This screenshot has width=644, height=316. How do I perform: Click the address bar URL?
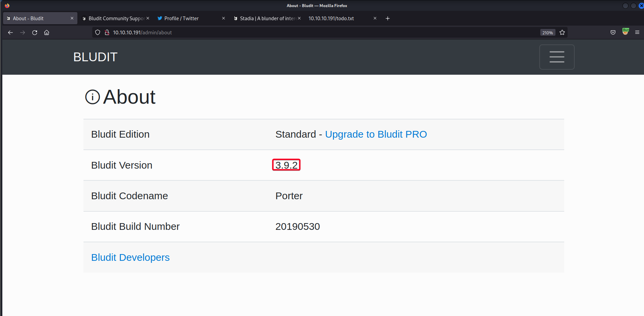point(142,33)
